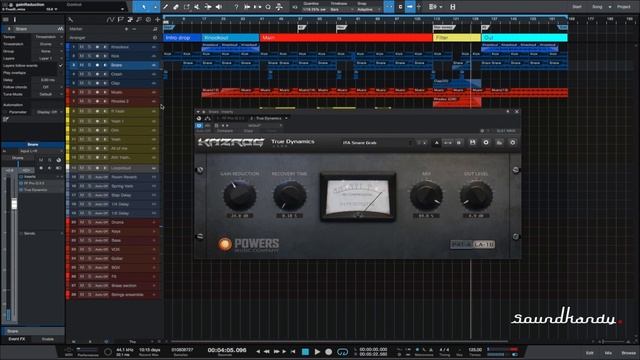The width and height of the screenshot is (640, 360).
Task: Select the Eraser tool
Action: pyautogui.click(x=176, y=7)
